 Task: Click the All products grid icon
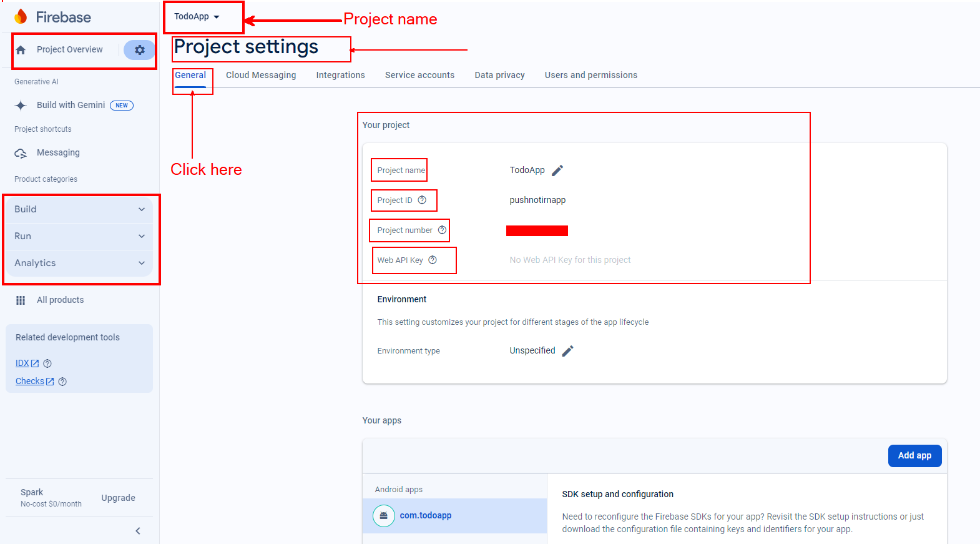click(x=21, y=300)
